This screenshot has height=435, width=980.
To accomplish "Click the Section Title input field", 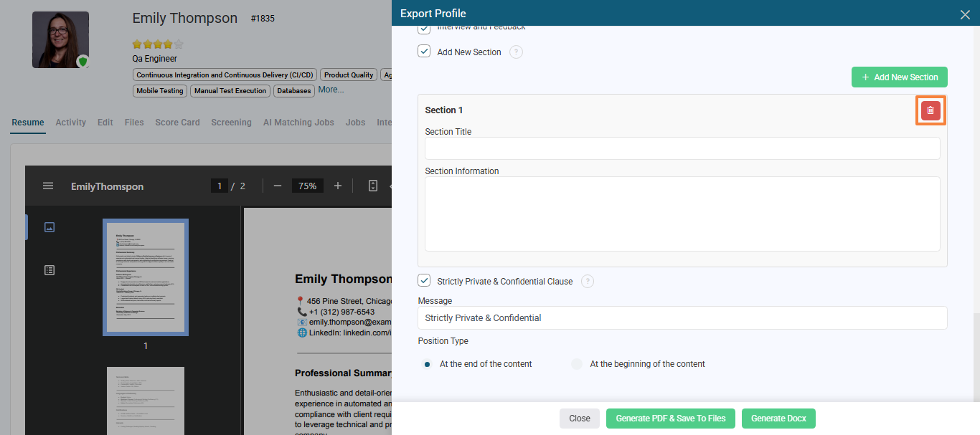I will pyautogui.click(x=682, y=148).
